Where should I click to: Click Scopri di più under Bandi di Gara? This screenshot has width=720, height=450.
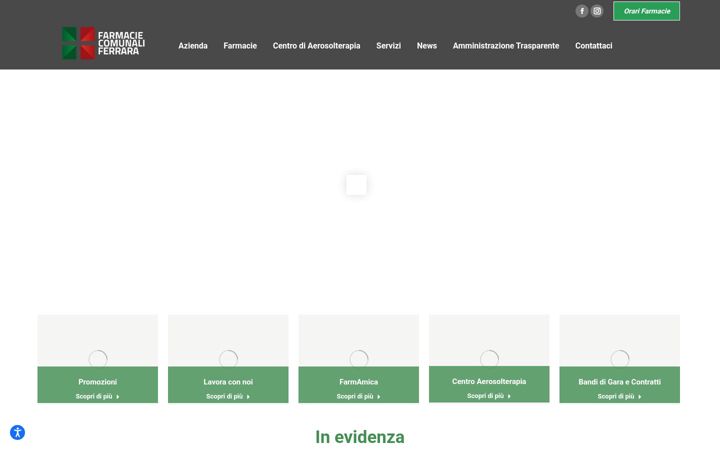click(619, 396)
